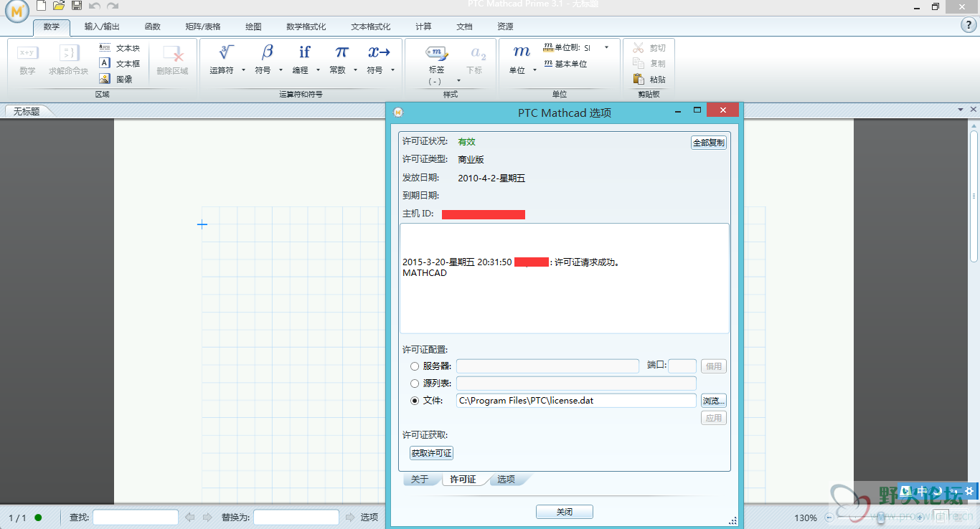Click the 替换为 replace input field

click(x=296, y=517)
